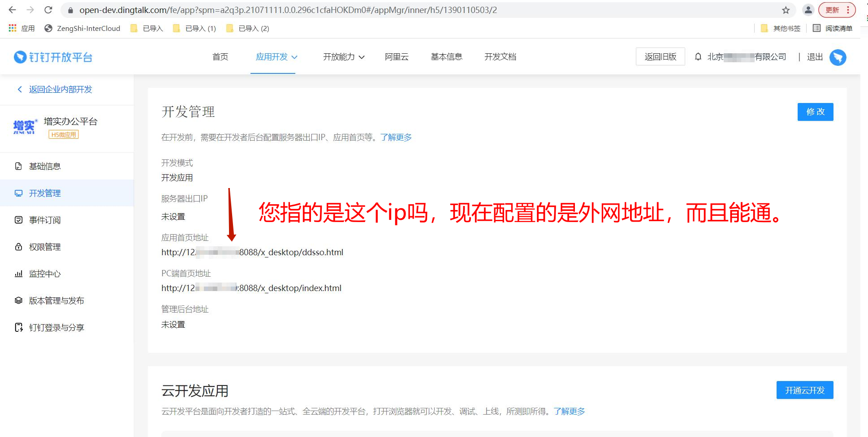Click the 版本管理与发布 layers icon
This screenshot has width=868, height=437.
point(18,300)
